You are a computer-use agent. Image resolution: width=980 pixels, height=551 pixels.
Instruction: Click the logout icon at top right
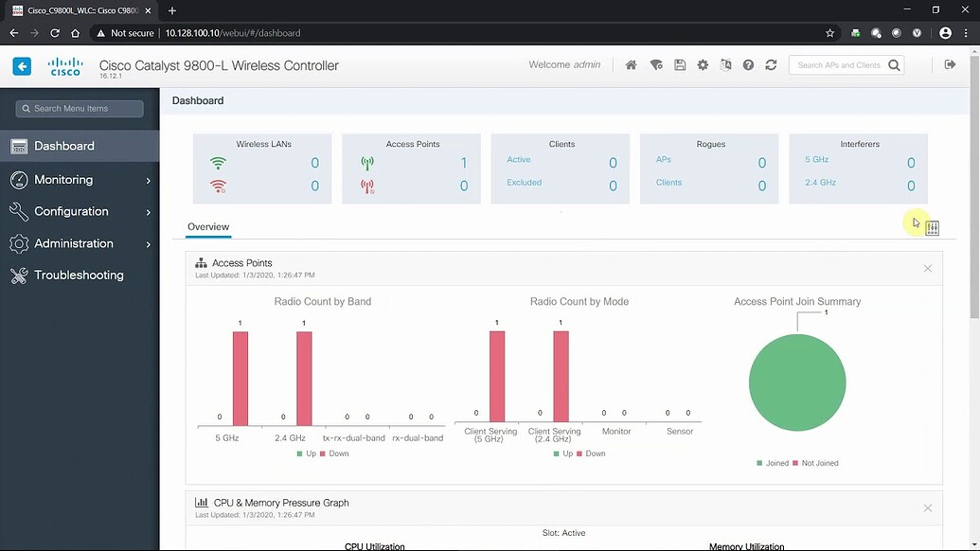(950, 63)
